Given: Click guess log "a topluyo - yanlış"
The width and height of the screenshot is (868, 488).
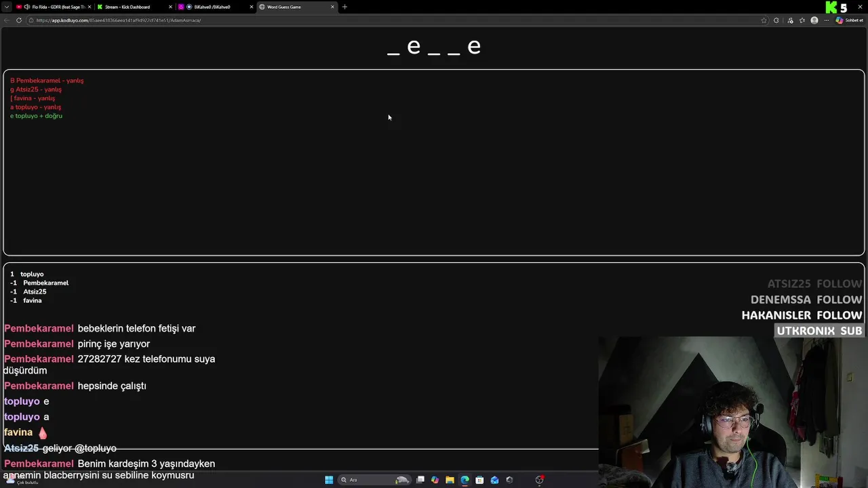Looking at the screenshot, I should click(35, 107).
